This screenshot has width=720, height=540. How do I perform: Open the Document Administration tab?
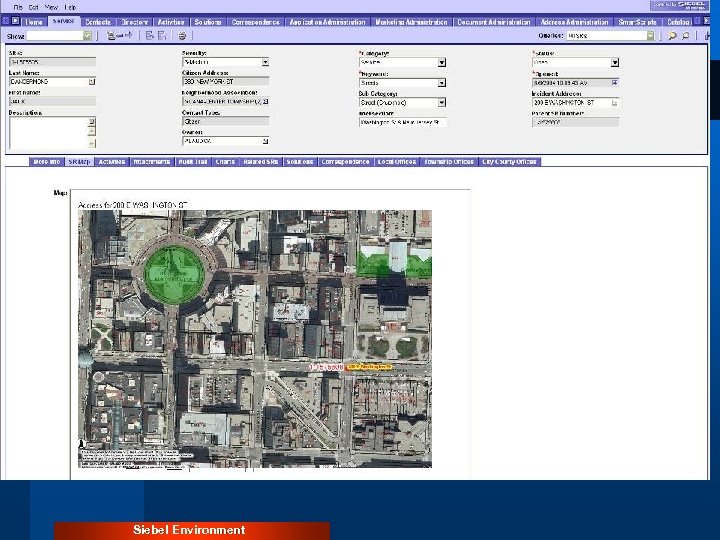click(x=494, y=22)
